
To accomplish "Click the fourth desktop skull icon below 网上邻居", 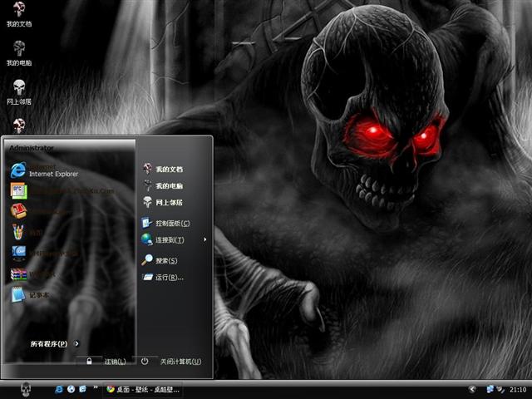I will click(19, 126).
